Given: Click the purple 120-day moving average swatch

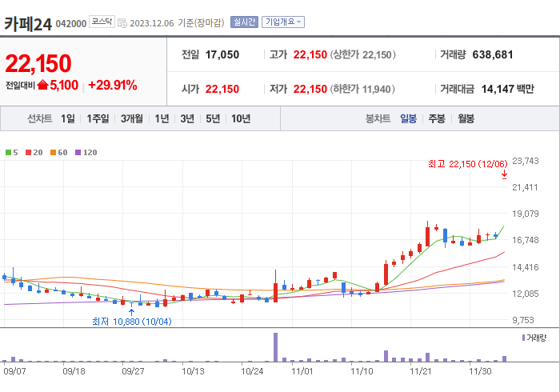Looking at the screenshot, I should click(x=78, y=153).
